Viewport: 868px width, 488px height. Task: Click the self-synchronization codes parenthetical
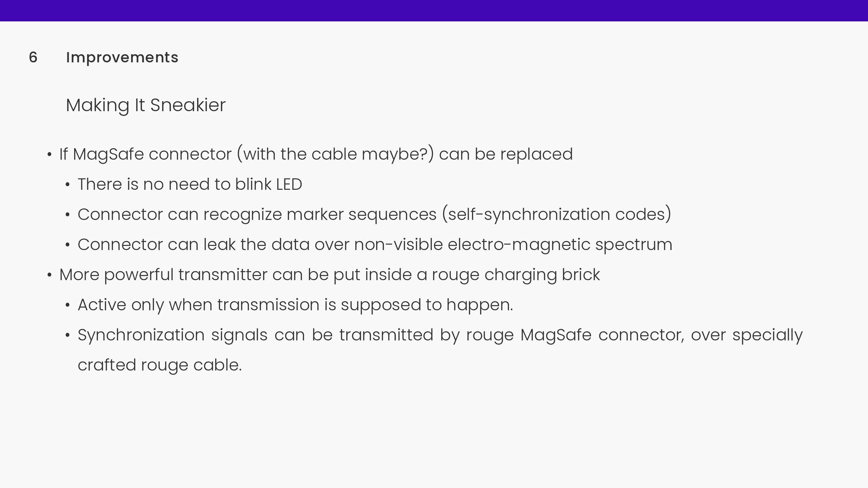(557, 215)
